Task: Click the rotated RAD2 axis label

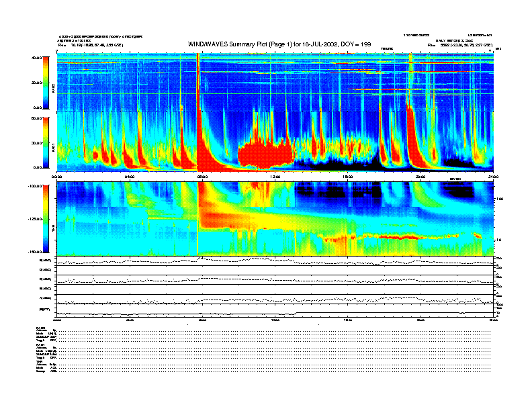Action: (x=53, y=89)
